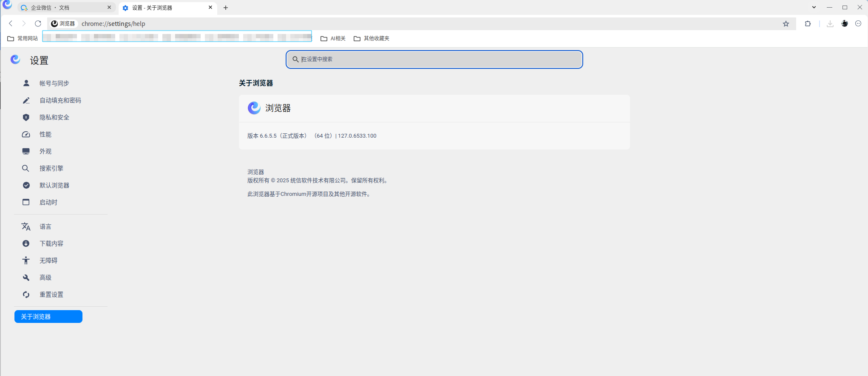This screenshot has width=868, height=376.
Task: Open the downloads icon in toolbar
Action: click(x=830, y=24)
